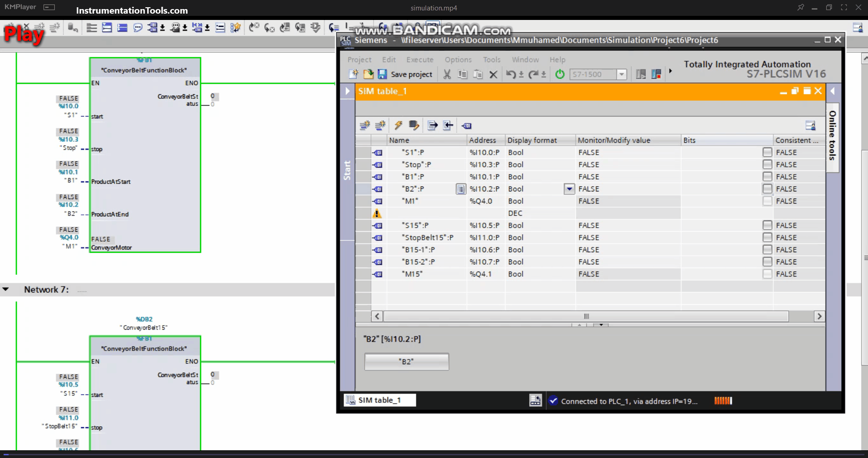Open the Options menu in PLCSIM

(458, 59)
